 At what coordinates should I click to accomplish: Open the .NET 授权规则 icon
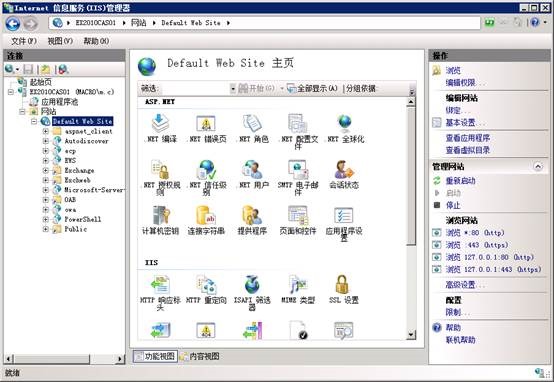click(x=160, y=177)
